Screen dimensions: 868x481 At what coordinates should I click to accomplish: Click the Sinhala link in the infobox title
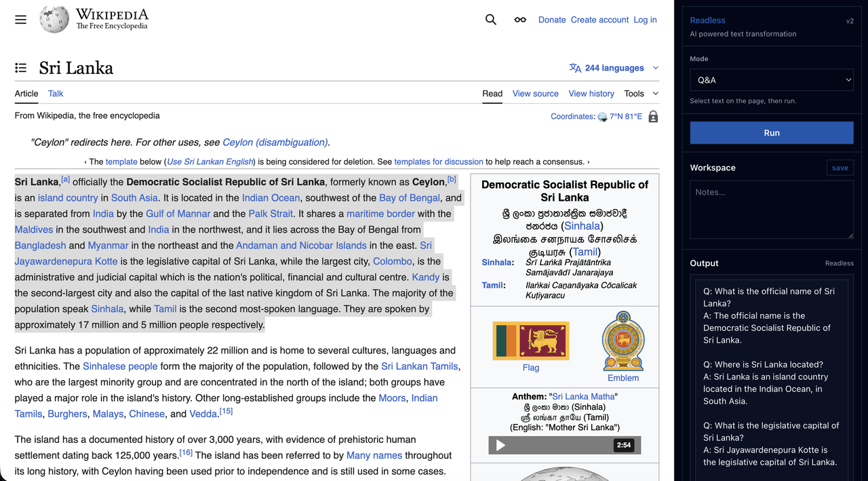click(x=583, y=226)
